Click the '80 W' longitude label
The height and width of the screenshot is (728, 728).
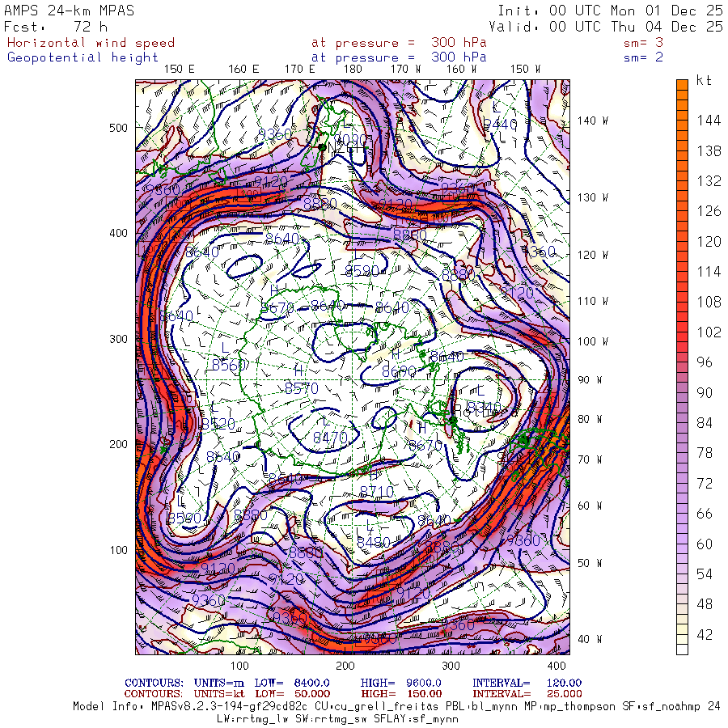pyautogui.click(x=589, y=419)
